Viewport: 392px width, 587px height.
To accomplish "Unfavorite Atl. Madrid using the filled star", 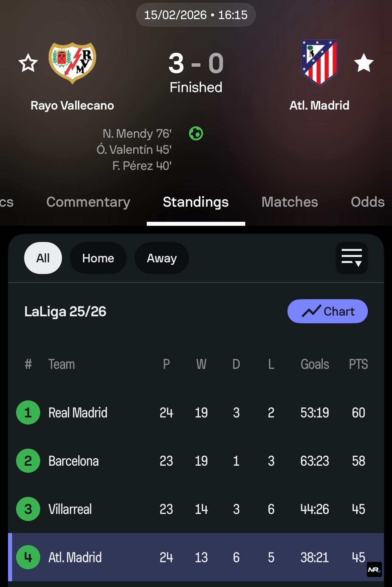I will coord(364,63).
